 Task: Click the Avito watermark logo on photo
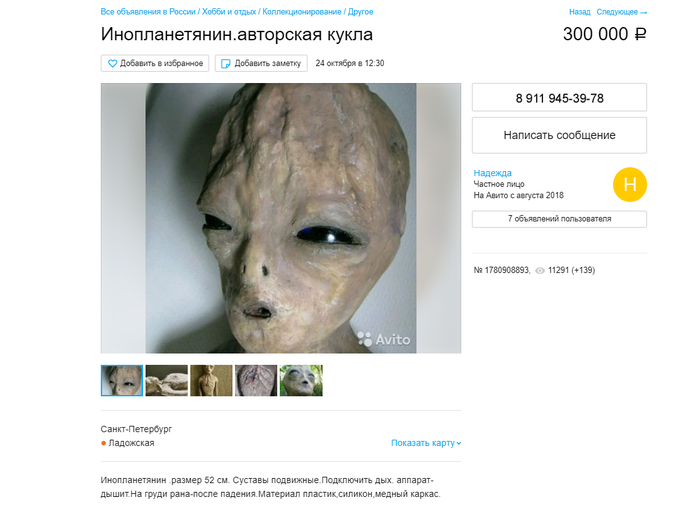pyautogui.click(x=384, y=339)
